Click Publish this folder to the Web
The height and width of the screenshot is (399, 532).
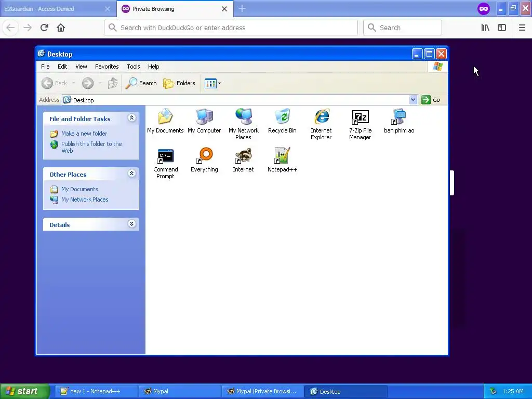click(91, 147)
